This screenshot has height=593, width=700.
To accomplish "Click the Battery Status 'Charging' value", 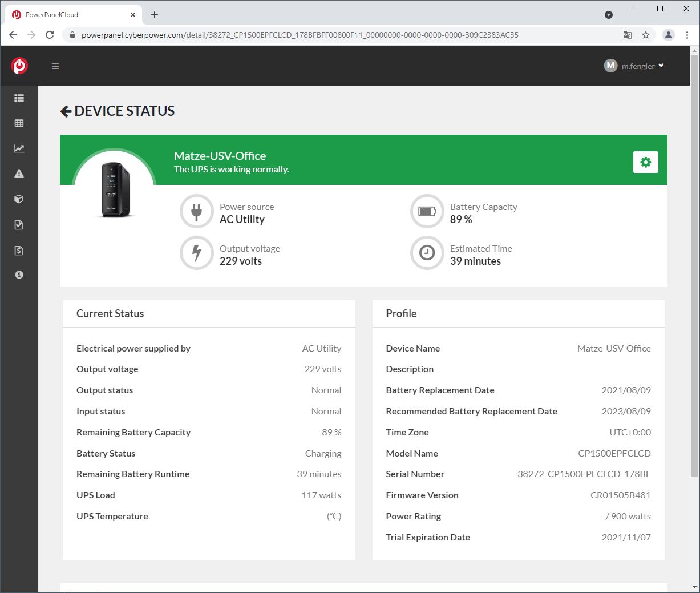I will point(323,454).
